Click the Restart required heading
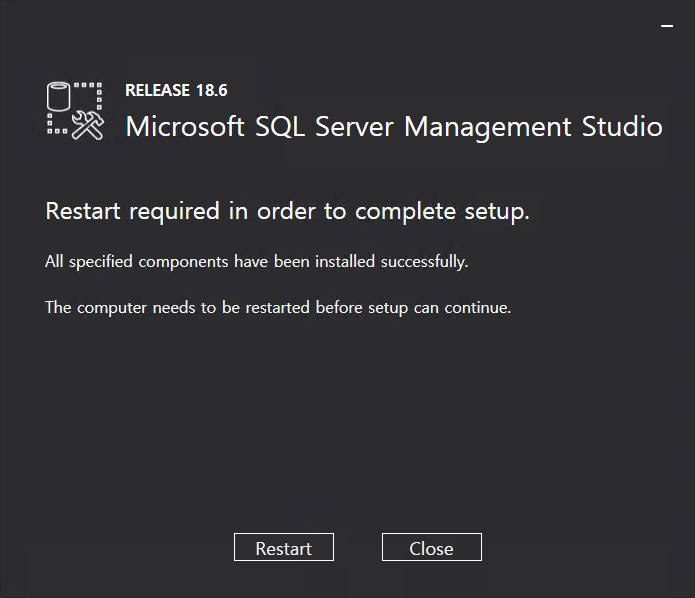 (287, 212)
